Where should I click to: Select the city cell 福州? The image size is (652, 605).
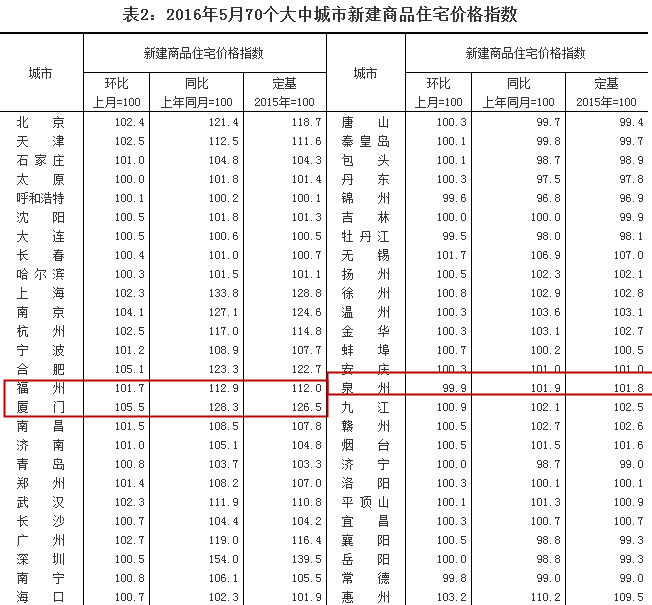click(x=40, y=388)
